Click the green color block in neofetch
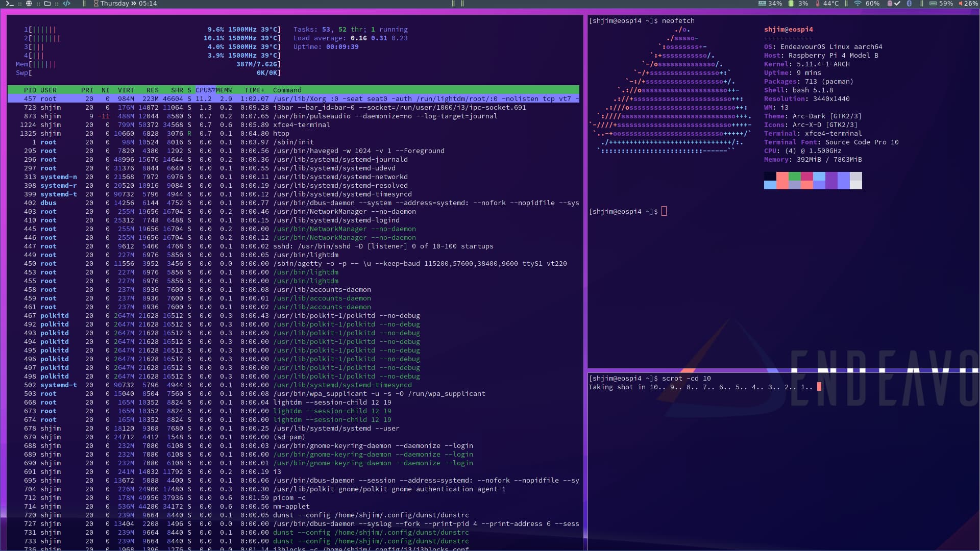The image size is (980, 551). click(x=794, y=177)
